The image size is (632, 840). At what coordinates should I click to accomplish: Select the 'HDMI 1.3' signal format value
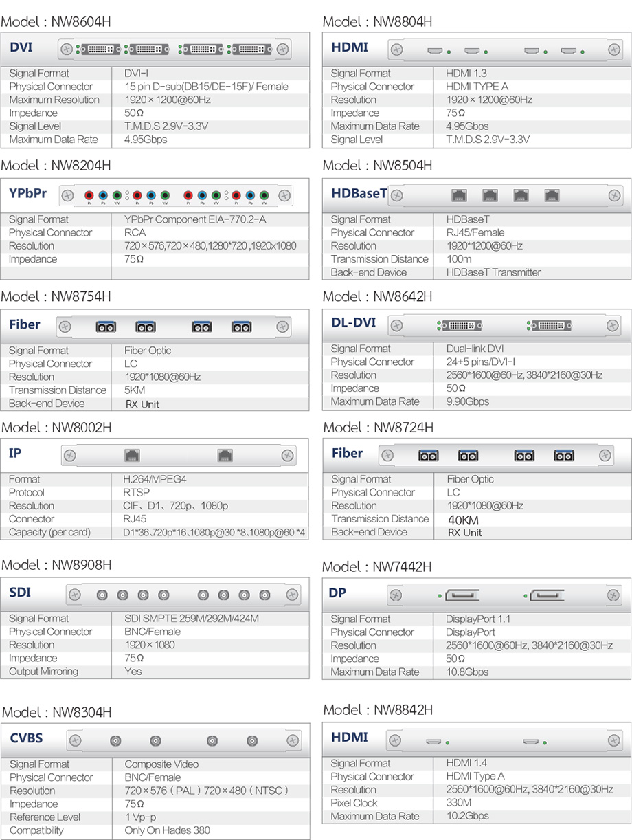[x=466, y=74]
